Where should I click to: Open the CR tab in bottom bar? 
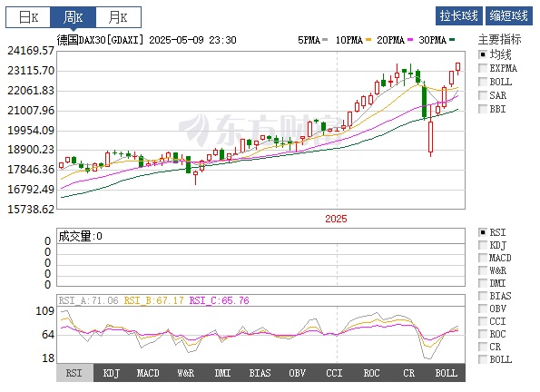click(408, 373)
